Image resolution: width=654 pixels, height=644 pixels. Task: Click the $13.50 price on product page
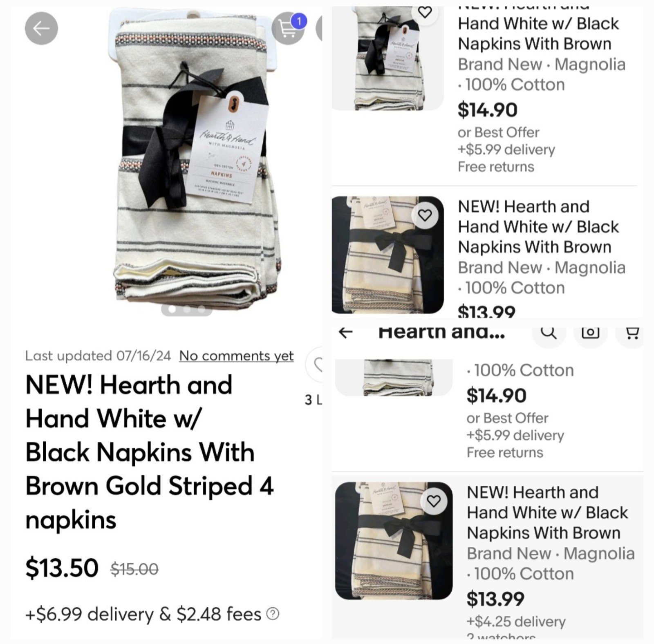[x=62, y=568]
